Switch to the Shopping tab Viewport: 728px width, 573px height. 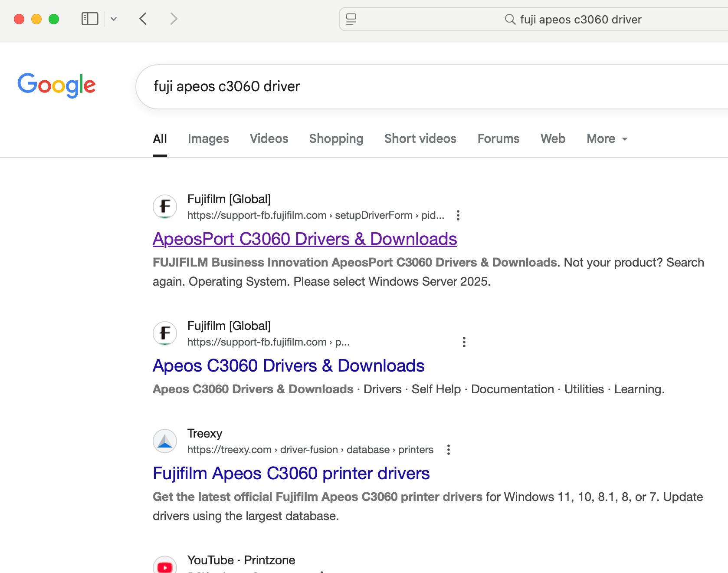point(336,139)
